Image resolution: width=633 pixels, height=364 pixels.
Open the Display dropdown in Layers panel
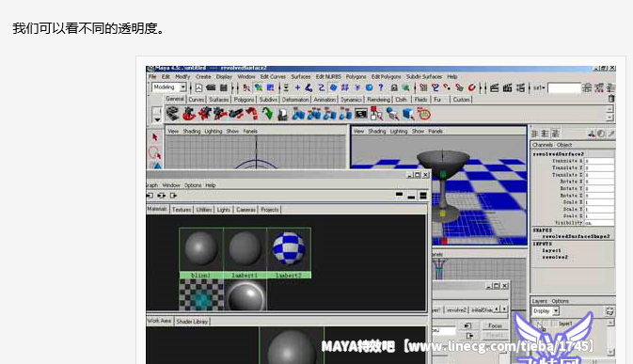[545, 311]
